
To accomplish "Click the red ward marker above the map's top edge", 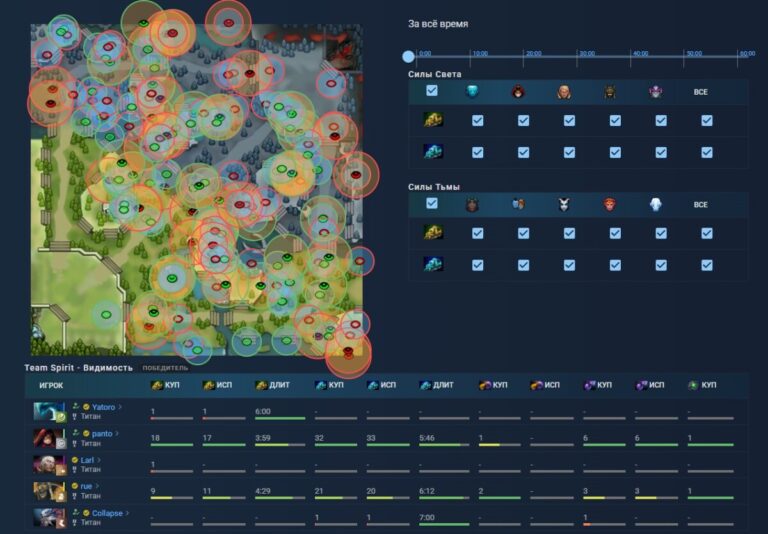I will (228, 23).
